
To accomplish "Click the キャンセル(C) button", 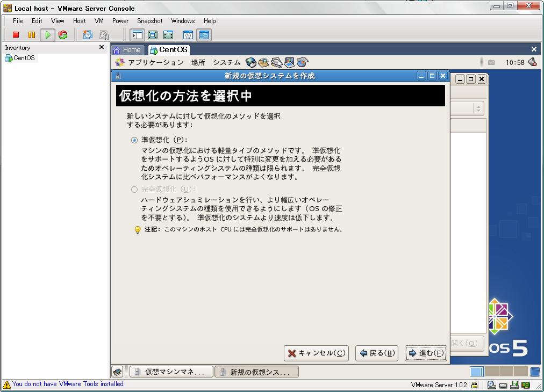I will point(316,353).
